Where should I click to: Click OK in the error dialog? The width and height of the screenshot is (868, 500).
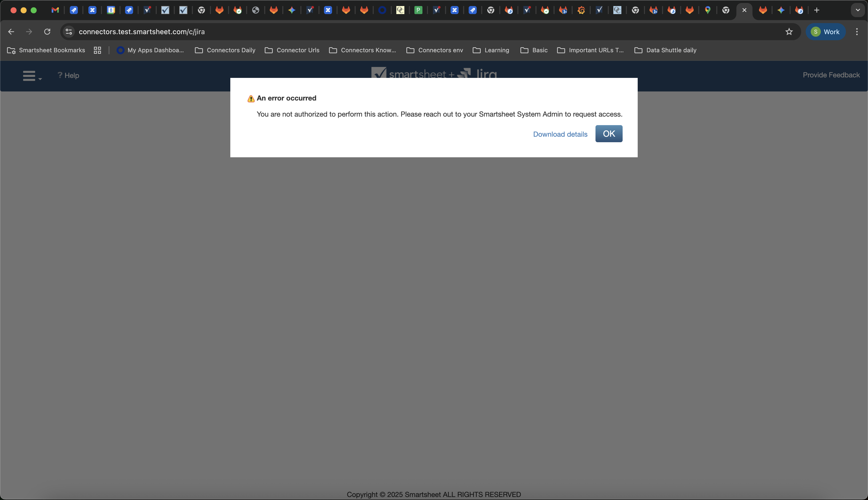pos(609,134)
